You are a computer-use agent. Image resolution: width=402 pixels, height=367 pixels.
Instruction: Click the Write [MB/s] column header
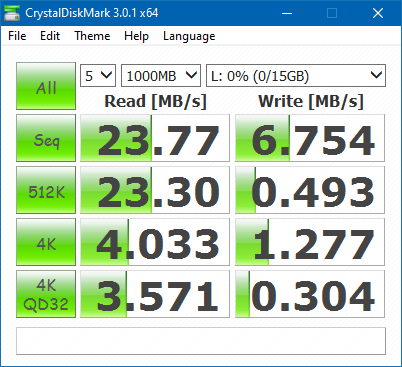pyautogui.click(x=311, y=101)
